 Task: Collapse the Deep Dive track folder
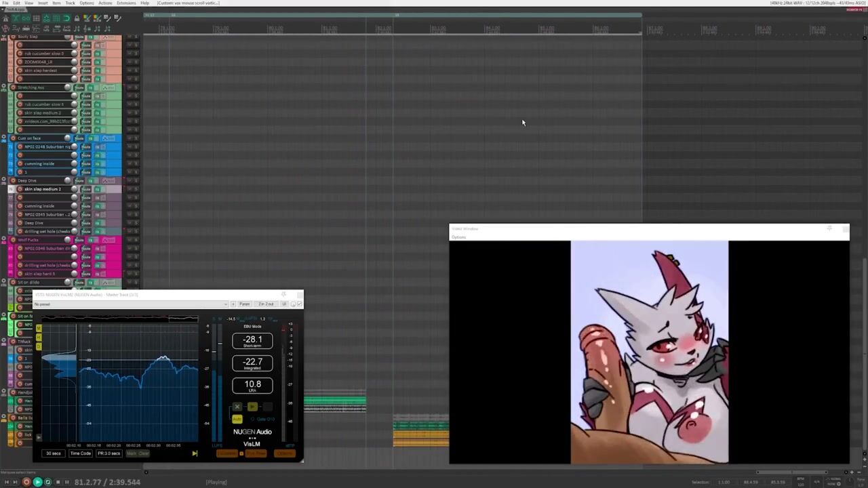(4, 181)
